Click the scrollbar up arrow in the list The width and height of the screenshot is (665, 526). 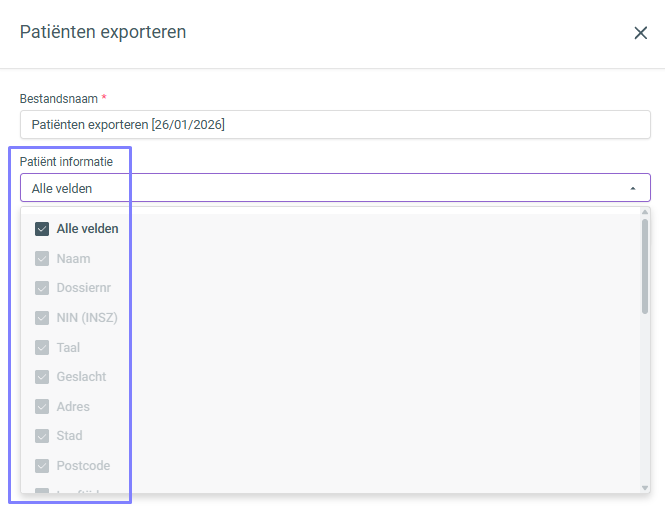(x=645, y=212)
